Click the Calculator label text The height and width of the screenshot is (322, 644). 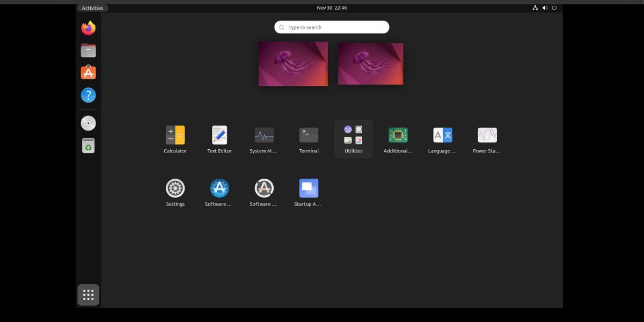coord(175,151)
